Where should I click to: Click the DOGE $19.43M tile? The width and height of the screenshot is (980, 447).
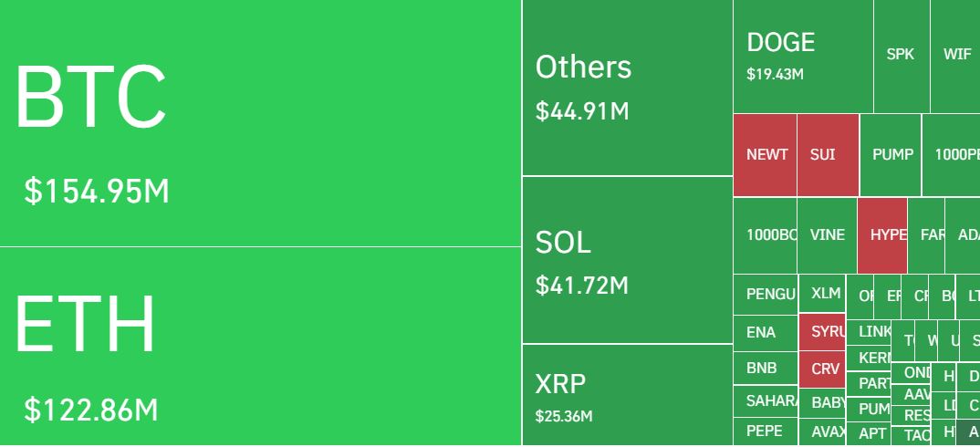coord(802,57)
